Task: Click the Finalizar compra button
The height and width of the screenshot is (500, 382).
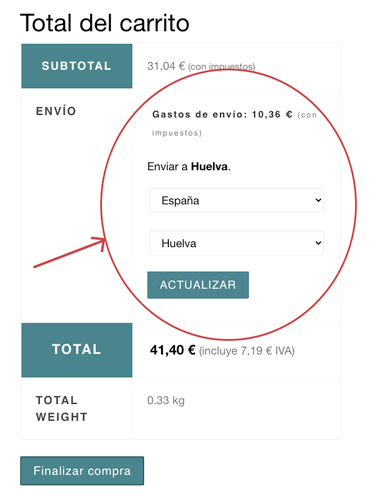Action: 82,471
